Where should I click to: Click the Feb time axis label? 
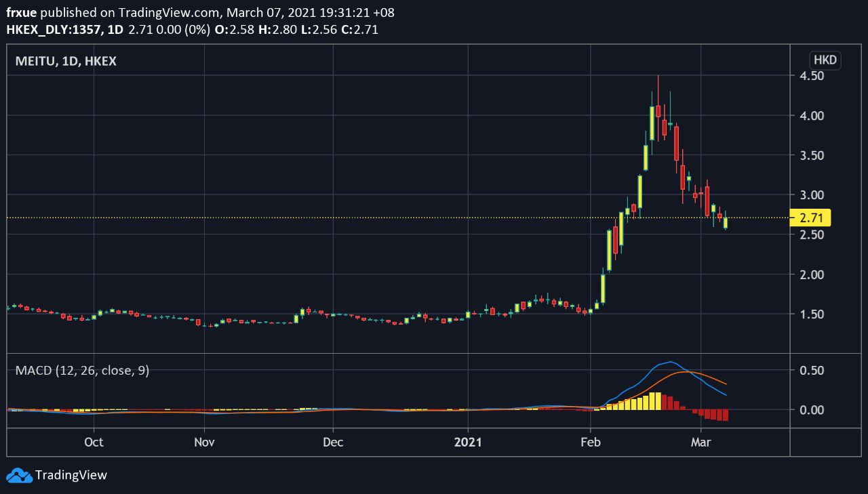[591, 442]
